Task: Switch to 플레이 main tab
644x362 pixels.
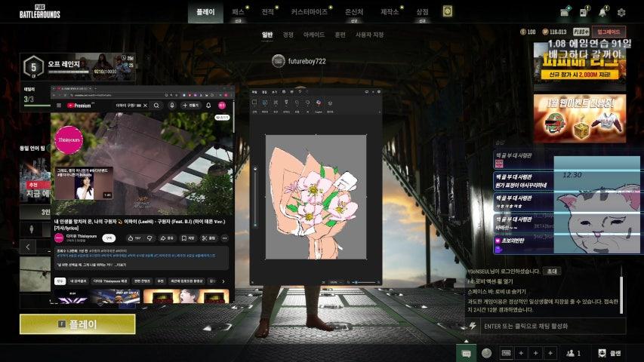Action: click(205, 12)
